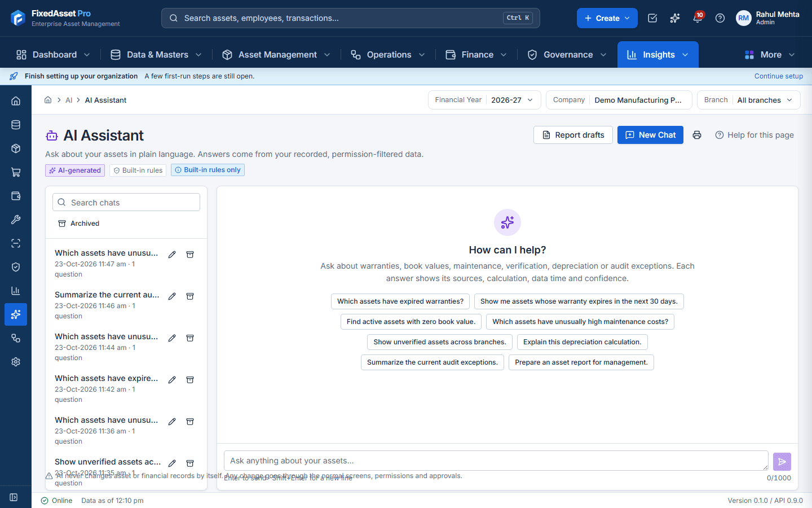Open the AI sparkle icon in the header
Viewport: 812px width, 508px height.
[x=675, y=18]
